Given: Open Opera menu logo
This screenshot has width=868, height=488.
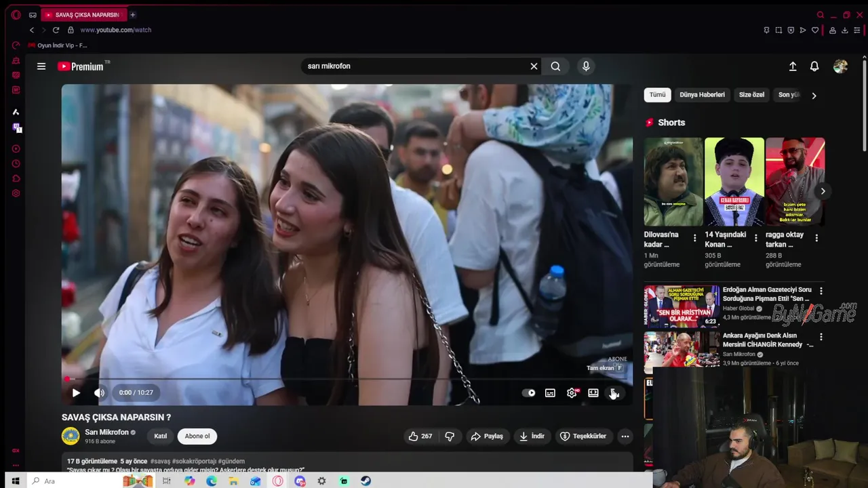Looking at the screenshot, I should coord(16,15).
